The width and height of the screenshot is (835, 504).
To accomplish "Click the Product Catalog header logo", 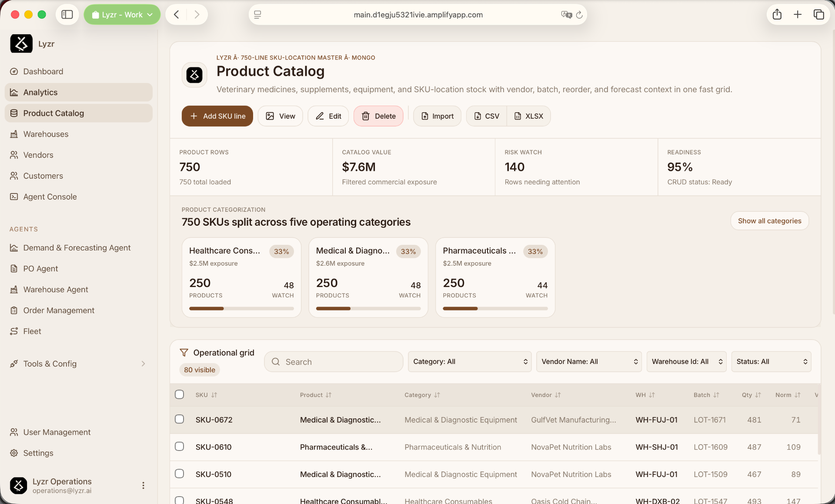I will point(194,75).
